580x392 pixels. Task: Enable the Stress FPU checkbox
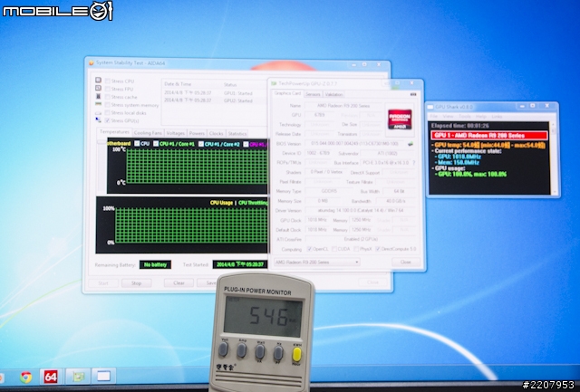[x=107, y=89]
